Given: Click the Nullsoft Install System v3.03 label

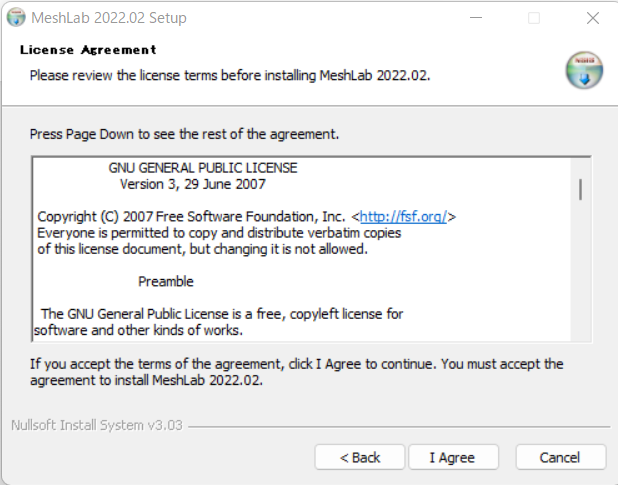Looking at the screenshot, I should pos(97,426).
